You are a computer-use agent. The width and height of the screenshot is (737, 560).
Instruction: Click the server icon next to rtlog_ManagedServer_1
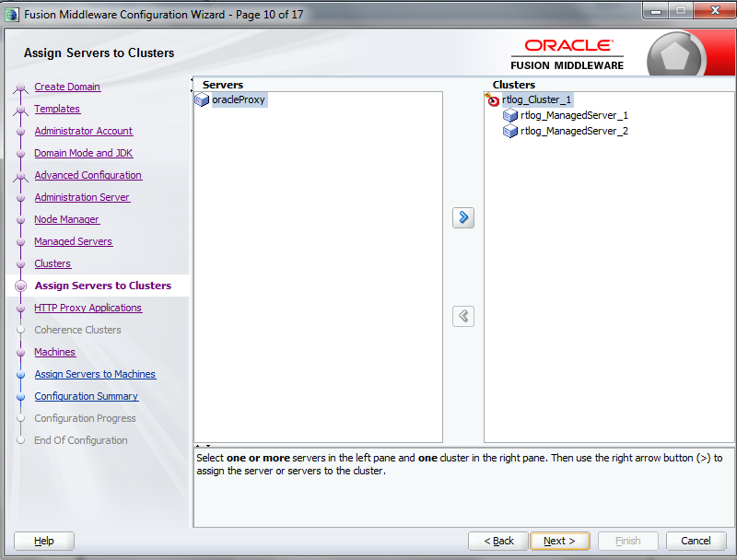(x=511, y=115)
